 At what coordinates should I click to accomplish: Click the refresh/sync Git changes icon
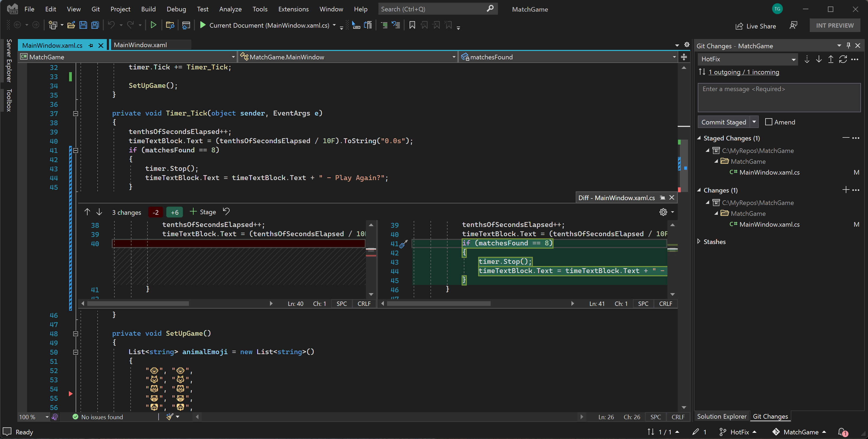[843, 60]
